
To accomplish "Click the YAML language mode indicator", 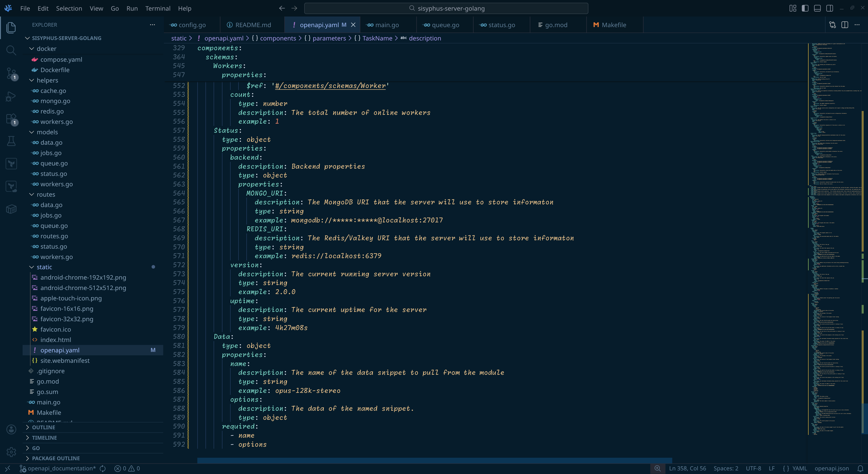I will point(799,468).
